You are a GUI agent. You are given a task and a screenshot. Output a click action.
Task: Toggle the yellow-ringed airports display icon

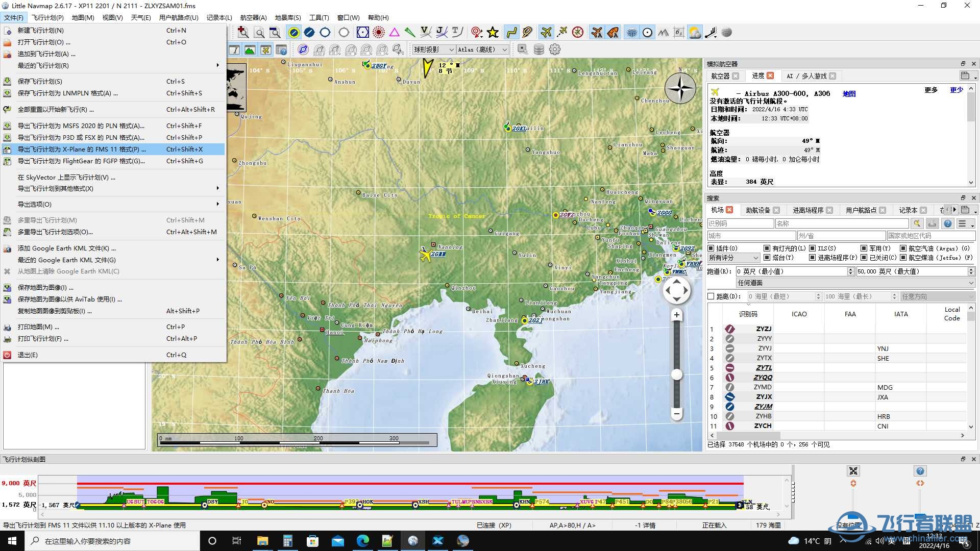click(x=293, y=33)
